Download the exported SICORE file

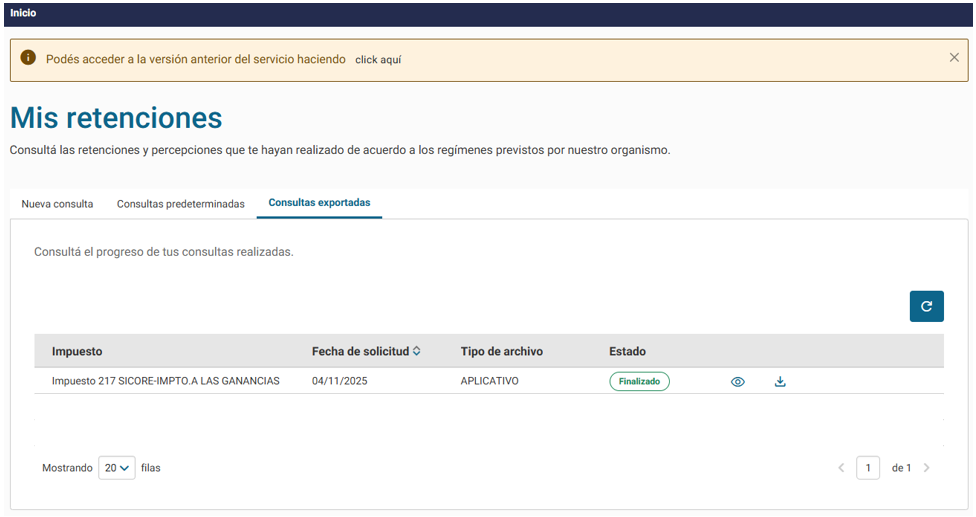(780, 381)
